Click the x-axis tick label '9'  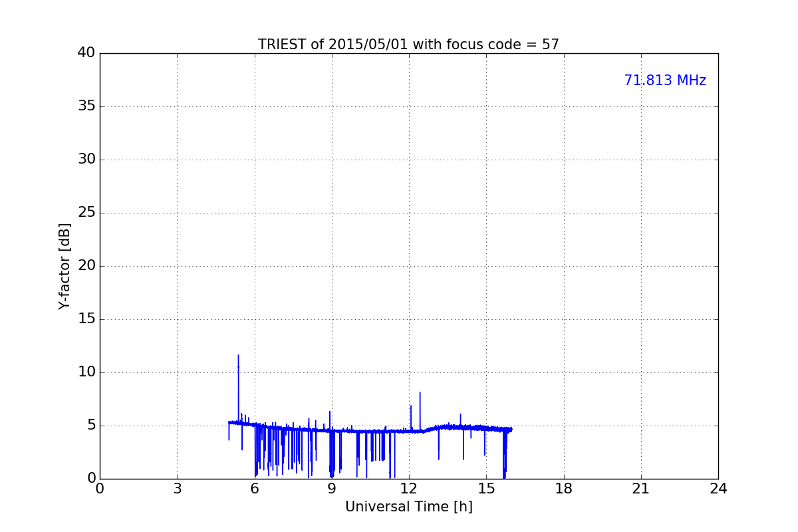[332, 489]
